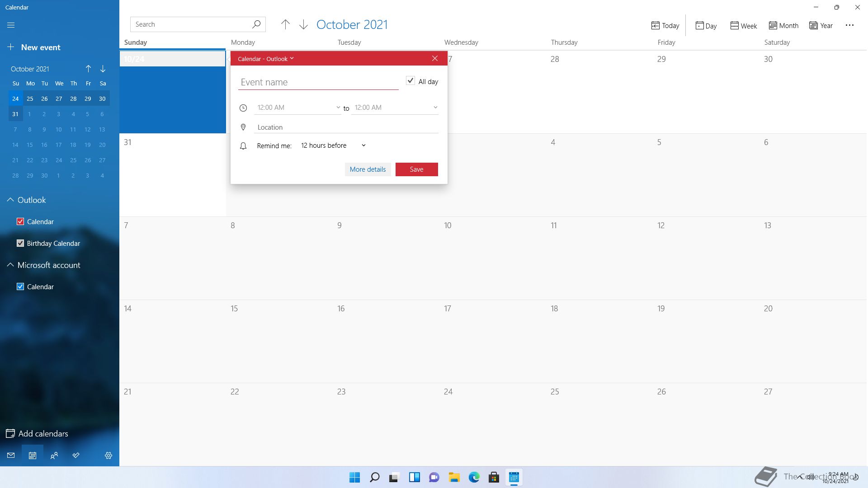Screen dimensions: 868x488
Task: Launch Microsoft Edge from taskbar
Action: 474,477
